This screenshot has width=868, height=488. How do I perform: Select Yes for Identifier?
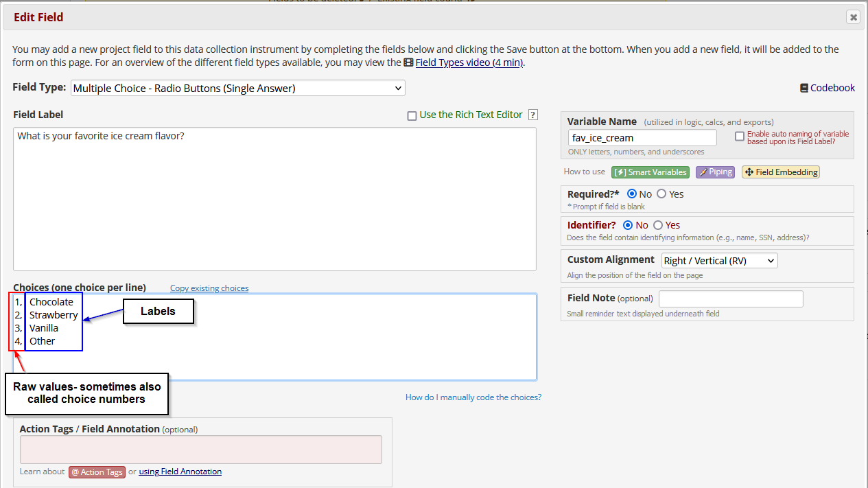(658, 225)
